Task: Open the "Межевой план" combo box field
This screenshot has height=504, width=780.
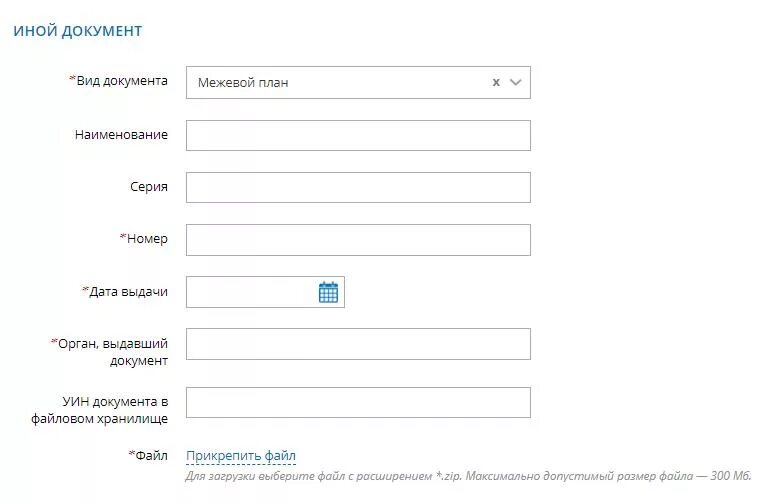Action: [358, 83]
